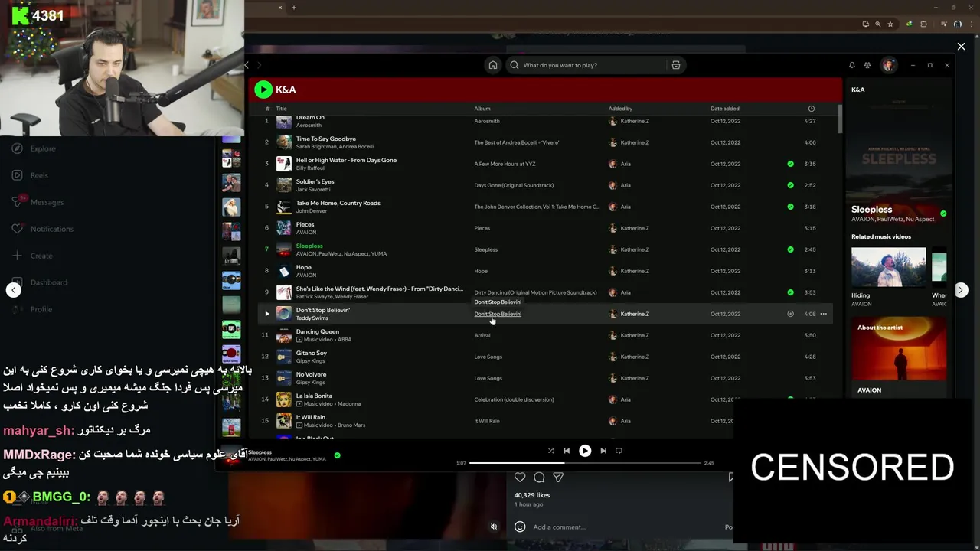Click the Spotify back navigation arrow
The image size is (980, 551).
pyautogui.click(x=247, y=65)
